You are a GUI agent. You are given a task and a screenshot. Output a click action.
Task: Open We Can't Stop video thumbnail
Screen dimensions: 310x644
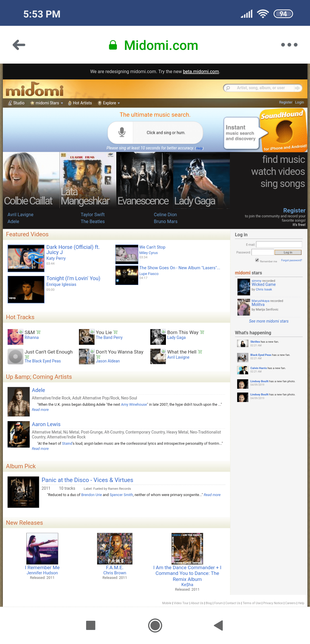click(x=127, y=254)
